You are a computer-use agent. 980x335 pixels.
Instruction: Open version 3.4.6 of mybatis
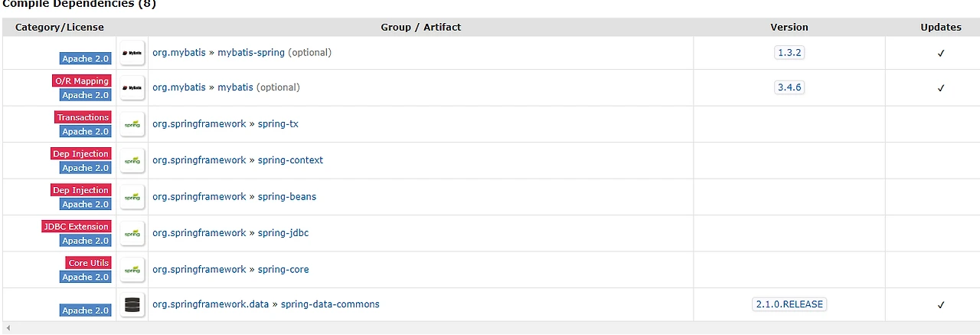(789, 87)
